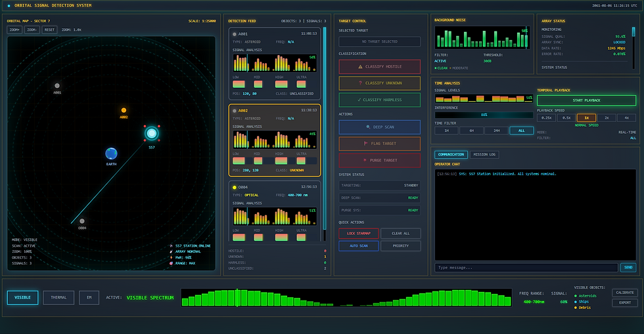Viewport: 644px width, 334px height.
Task: Open the O004 optical detection card
Action: (x=275, y=211)
